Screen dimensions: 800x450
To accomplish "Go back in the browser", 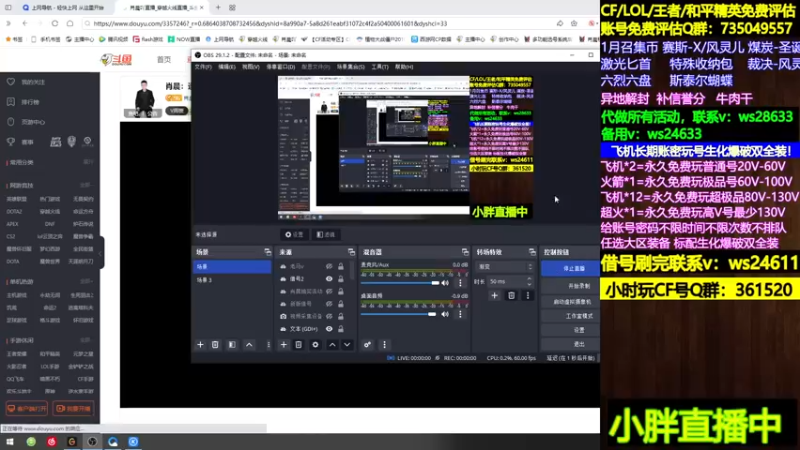I will tap(24, 23).
